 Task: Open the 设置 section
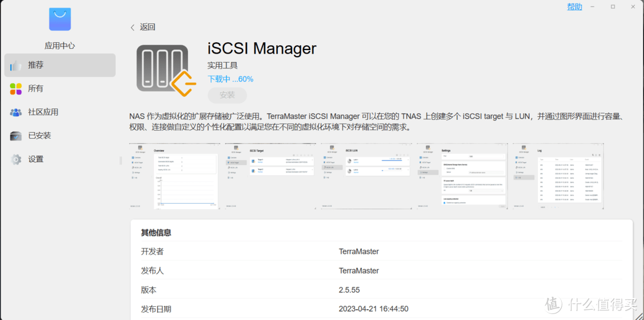click(60, 159)
